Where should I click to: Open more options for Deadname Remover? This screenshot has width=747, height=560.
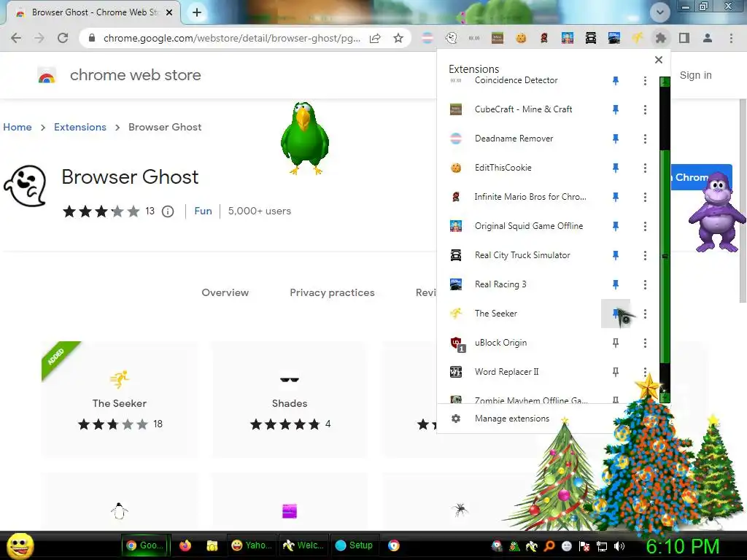[645, 139]
